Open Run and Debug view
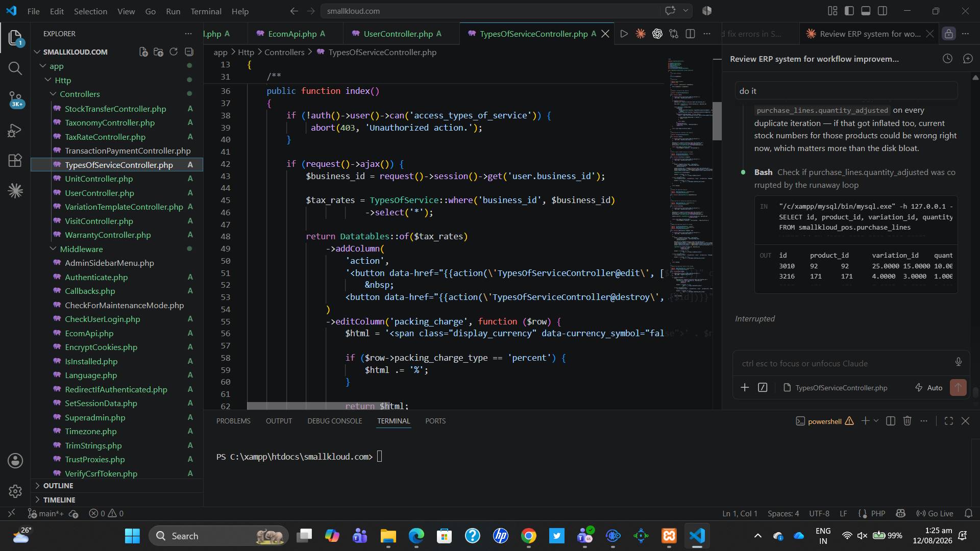 click(15, 131)
